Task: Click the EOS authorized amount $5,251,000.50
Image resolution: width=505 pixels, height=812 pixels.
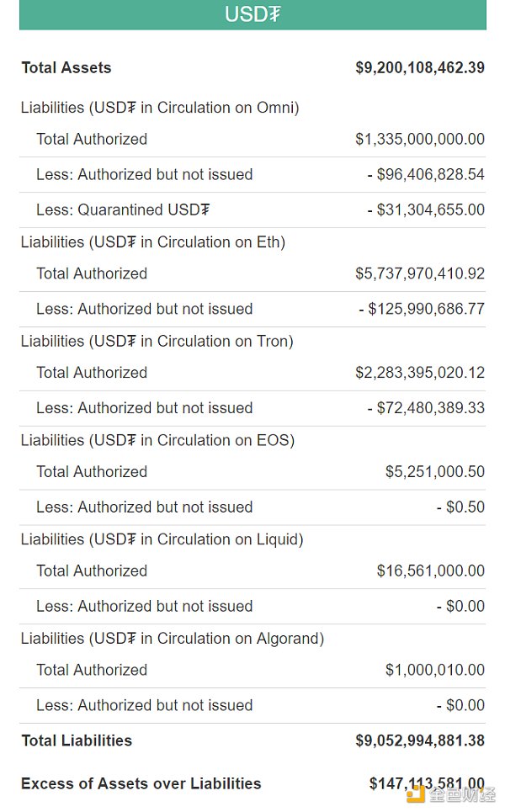Action: coord(435,472)
